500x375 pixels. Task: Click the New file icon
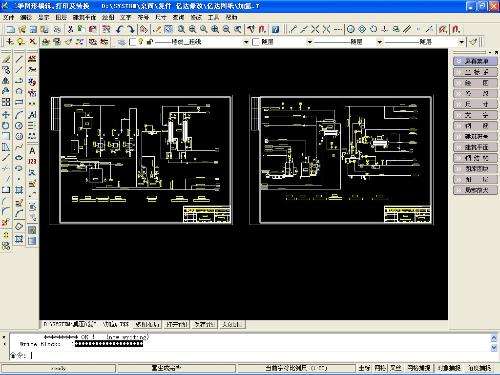pos(10,29)
